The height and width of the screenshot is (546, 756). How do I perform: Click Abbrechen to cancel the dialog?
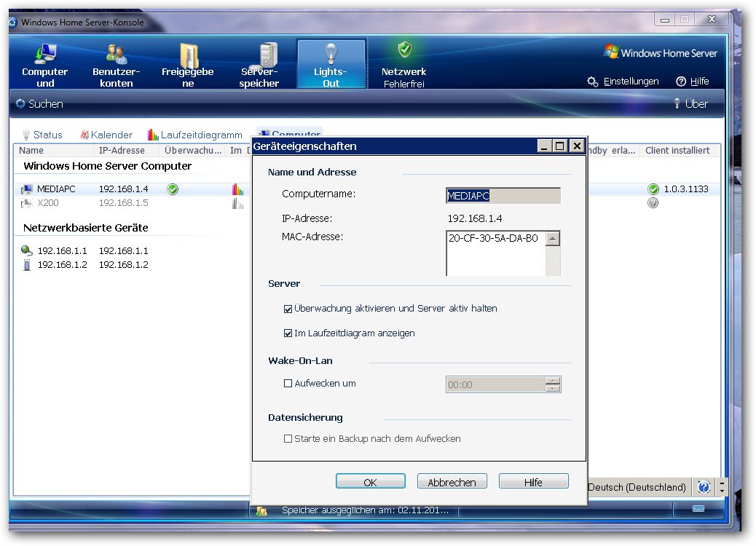(x=452, y=482)
